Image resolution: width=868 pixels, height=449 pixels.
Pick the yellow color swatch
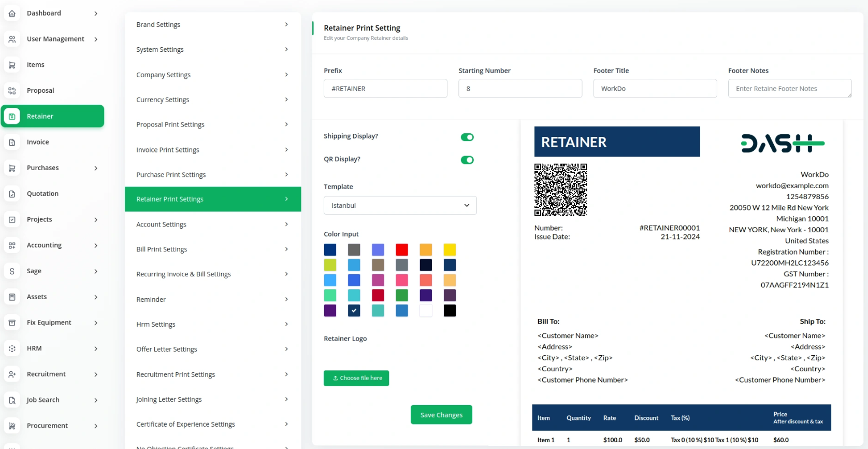[x=450, y=250]
